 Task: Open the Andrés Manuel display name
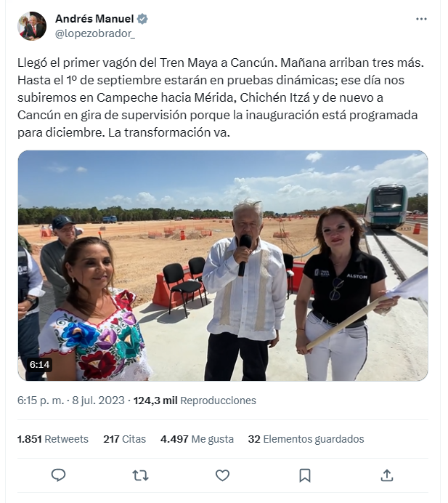tap(94, 19)
